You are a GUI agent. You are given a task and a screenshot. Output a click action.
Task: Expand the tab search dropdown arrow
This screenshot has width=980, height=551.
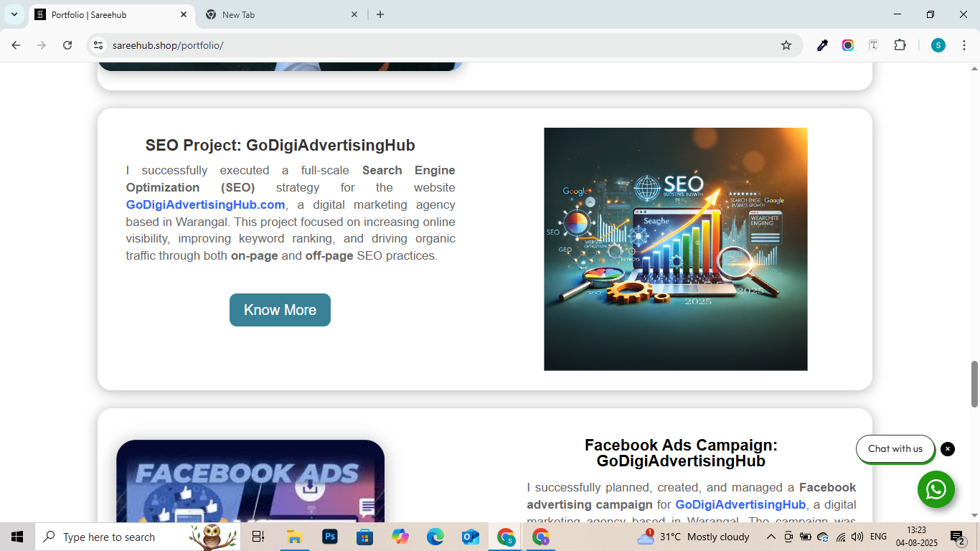(14, 14)
